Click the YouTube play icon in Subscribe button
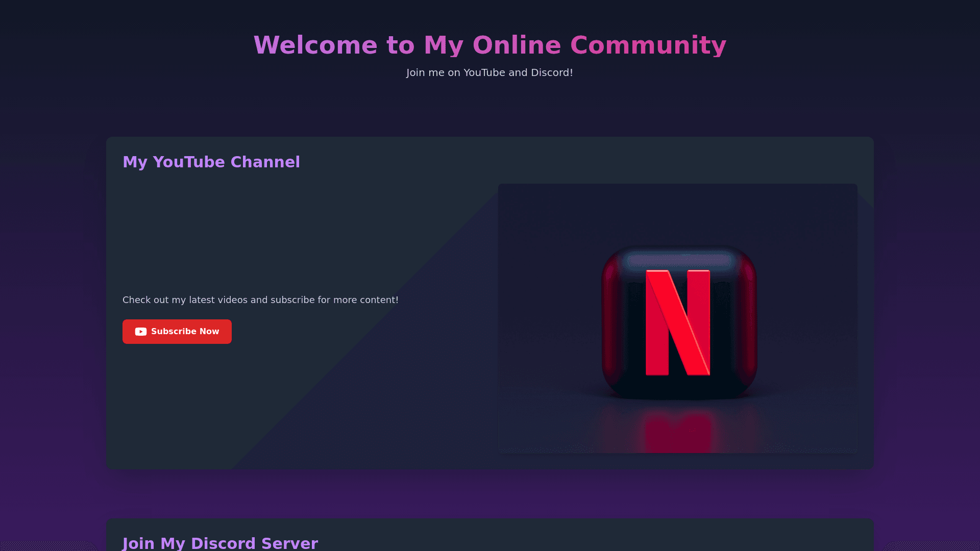 point(140,332)
